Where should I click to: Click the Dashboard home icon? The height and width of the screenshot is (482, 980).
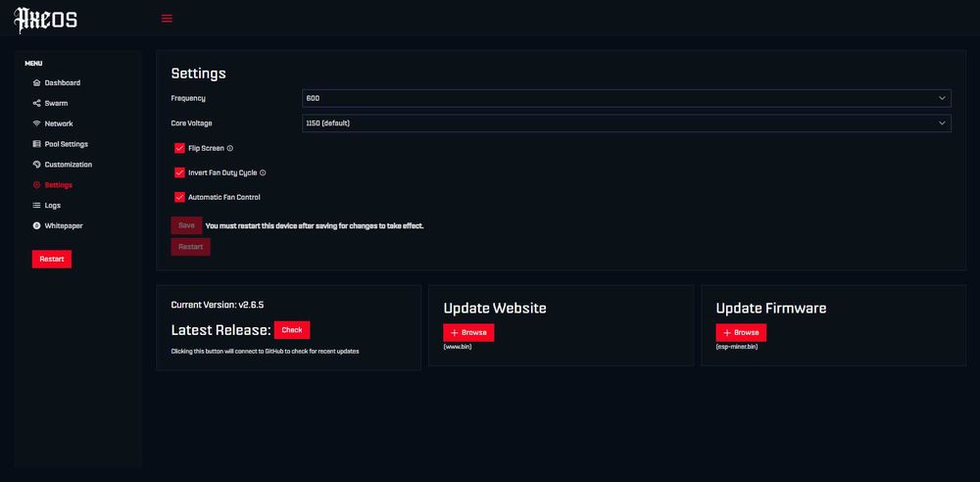coord(36,82)
